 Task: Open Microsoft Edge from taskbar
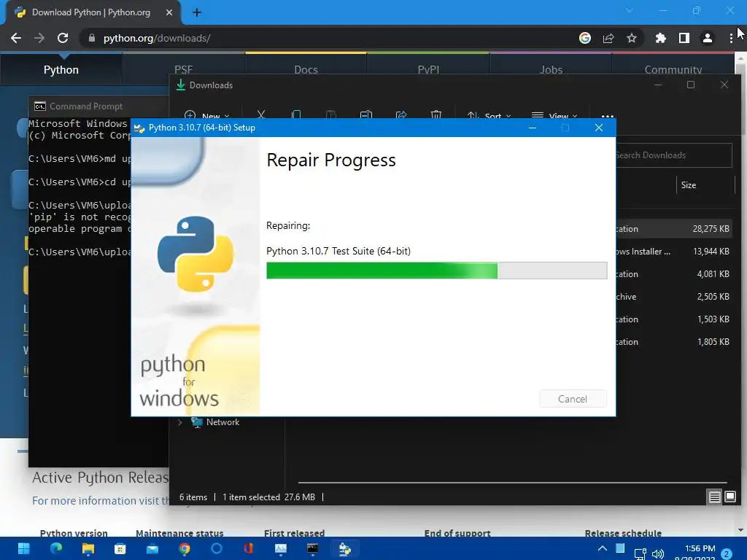pos(56,548)
